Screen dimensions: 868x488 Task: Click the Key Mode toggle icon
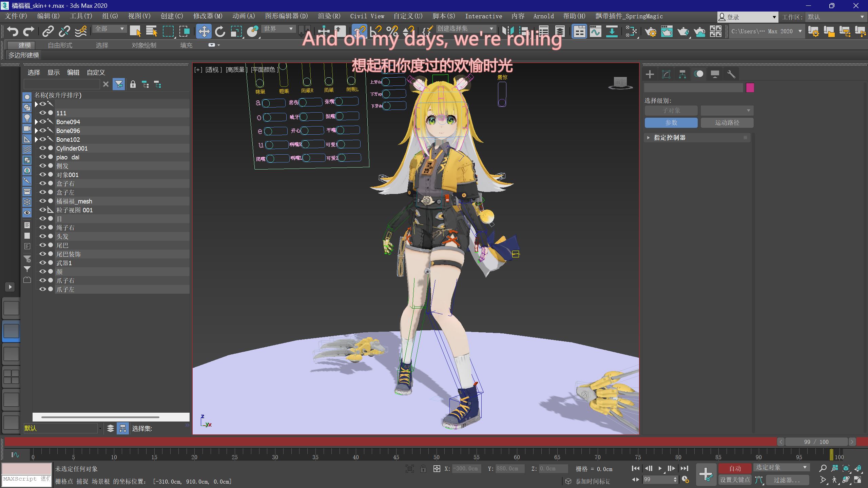(x=635, y=479)
